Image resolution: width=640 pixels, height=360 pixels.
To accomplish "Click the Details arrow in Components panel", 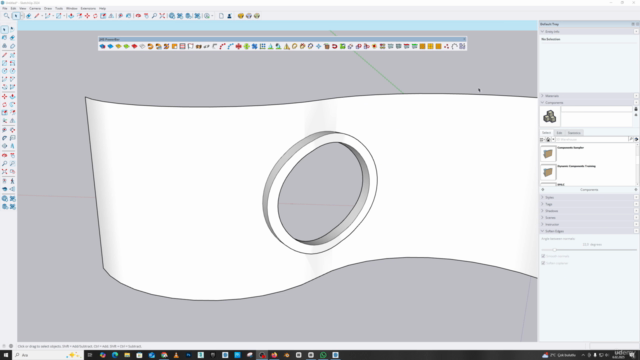I will click(636, 139).
